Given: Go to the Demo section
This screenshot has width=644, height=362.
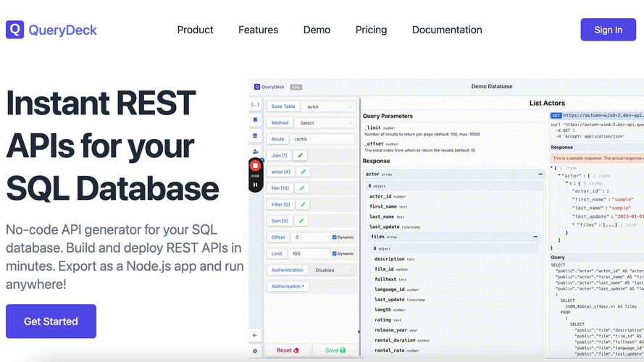Looking at the screenshot, I should [x=317, y=30].
